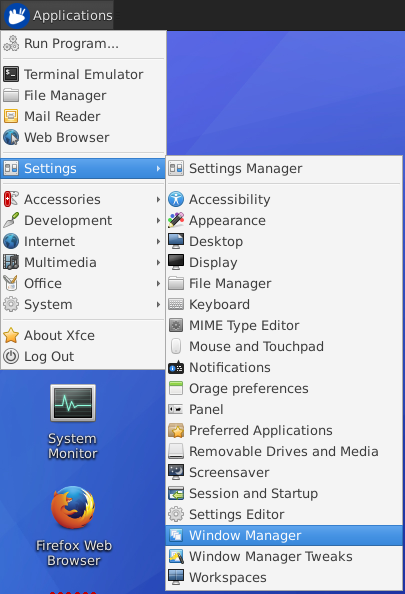Click the Log Out power icon
405x594 pixels.
coord(11,356)
